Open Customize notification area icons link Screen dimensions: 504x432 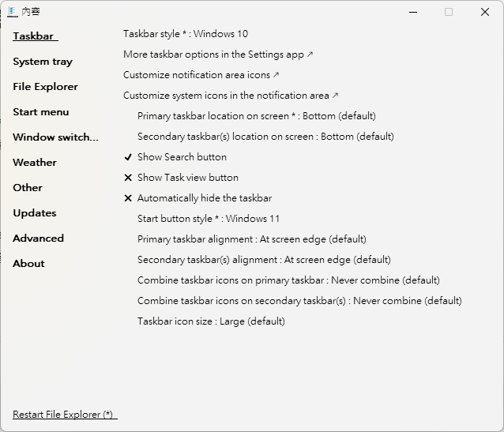click(201, 75)
